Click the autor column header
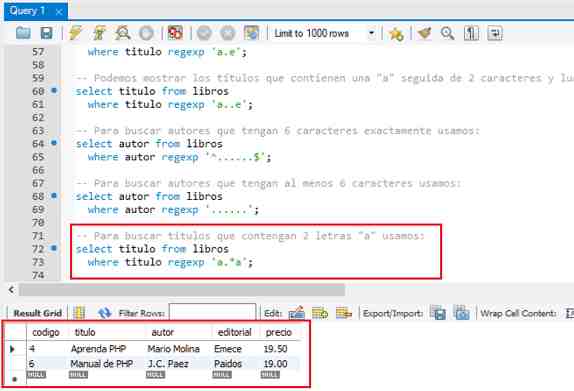This screenshot has width=574, height=391. (163, 332)
